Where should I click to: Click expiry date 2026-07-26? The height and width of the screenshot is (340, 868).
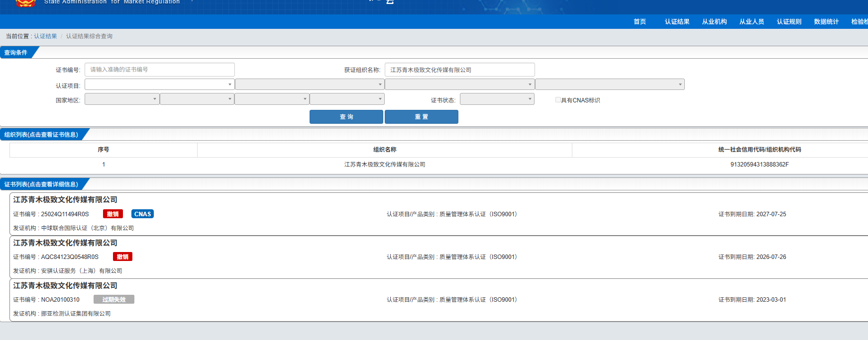[771, 257]
